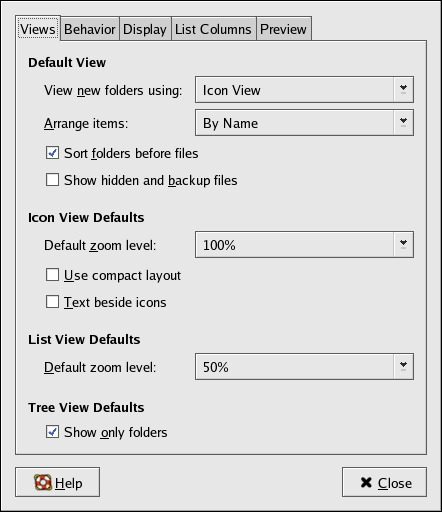
Task: Enable Text beside icons option
Action: [52, 302]
